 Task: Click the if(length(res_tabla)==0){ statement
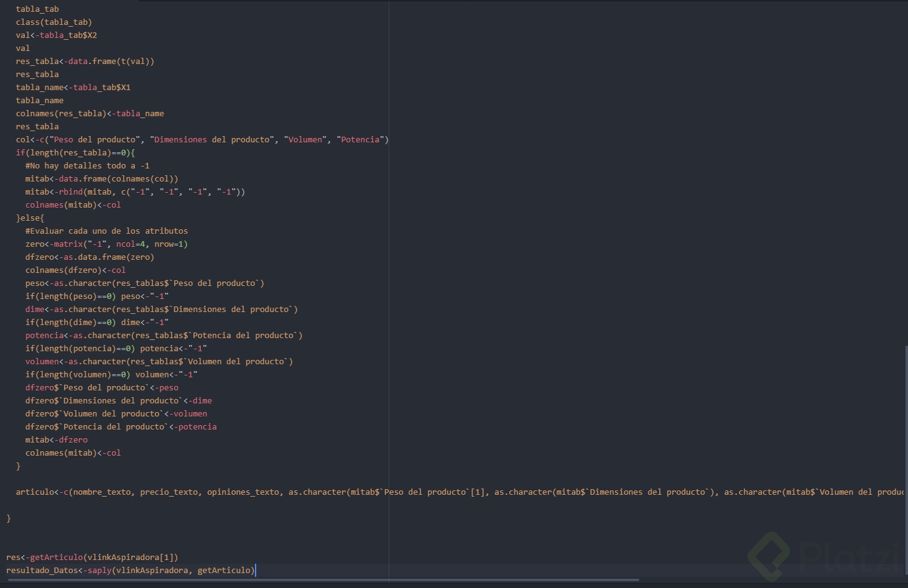(75, 153)
